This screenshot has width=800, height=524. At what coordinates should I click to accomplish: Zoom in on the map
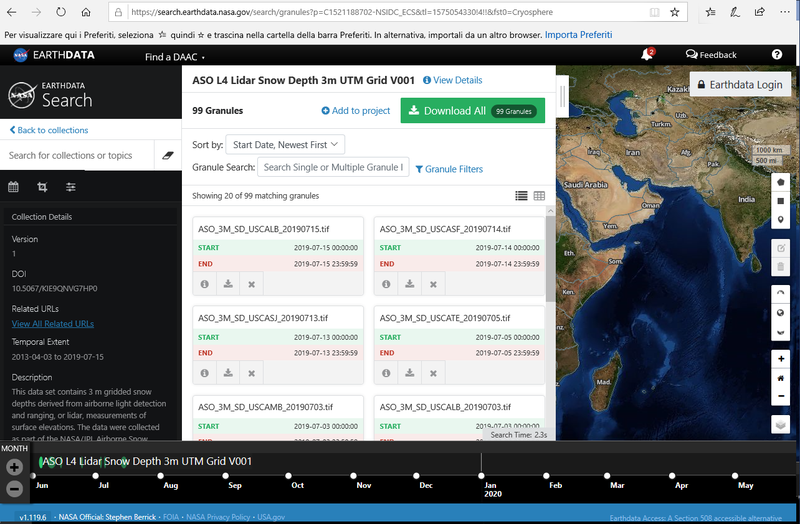click(x=781, y=359)
